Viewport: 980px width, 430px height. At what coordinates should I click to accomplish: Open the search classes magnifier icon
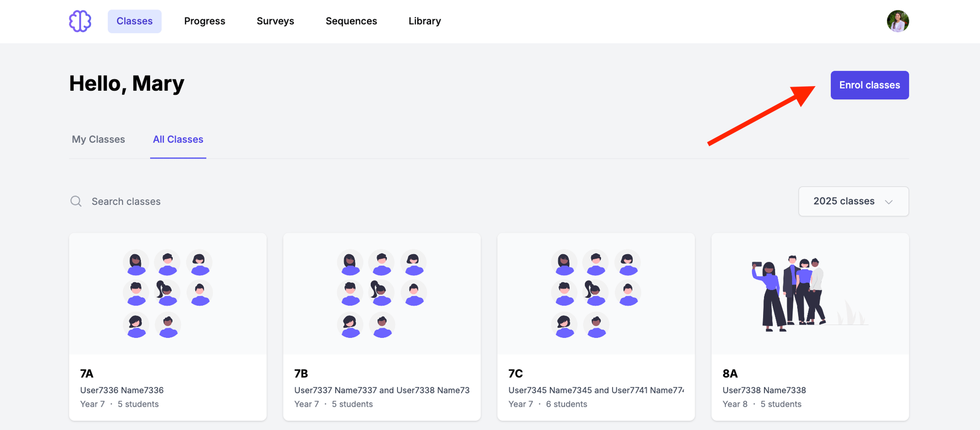(76, 201)
